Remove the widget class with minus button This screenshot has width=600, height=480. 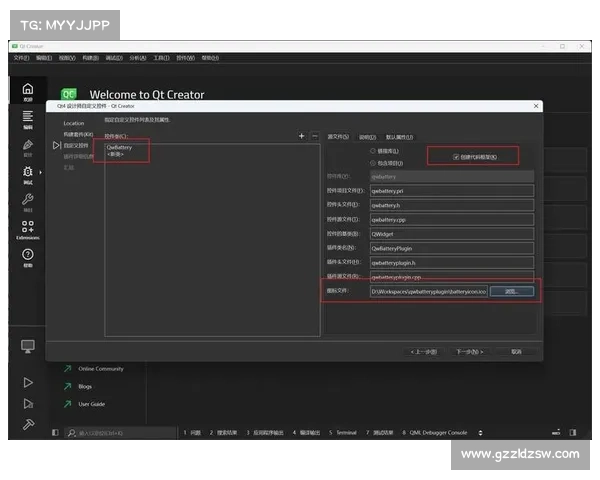point(315,136)
